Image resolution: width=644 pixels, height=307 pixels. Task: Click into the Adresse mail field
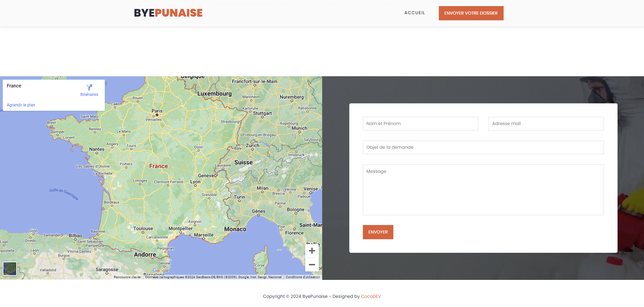coord(546,124)
